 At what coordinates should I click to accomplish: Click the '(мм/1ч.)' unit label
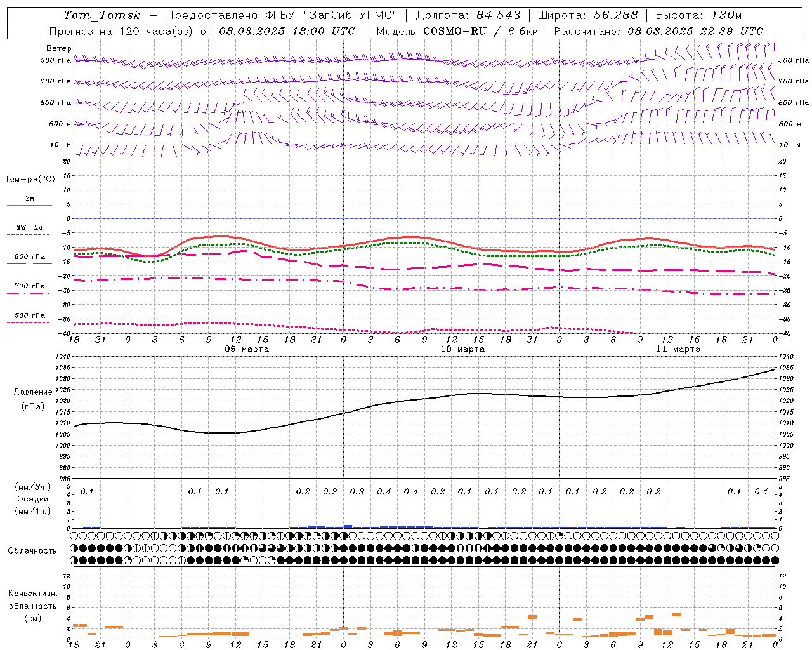tap(33, 511)
